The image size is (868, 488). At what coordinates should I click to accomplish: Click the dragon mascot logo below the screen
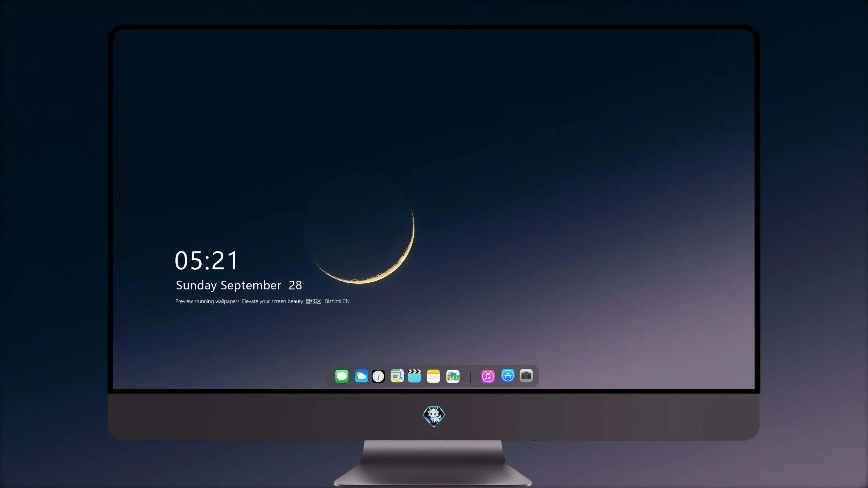(434, 416)
